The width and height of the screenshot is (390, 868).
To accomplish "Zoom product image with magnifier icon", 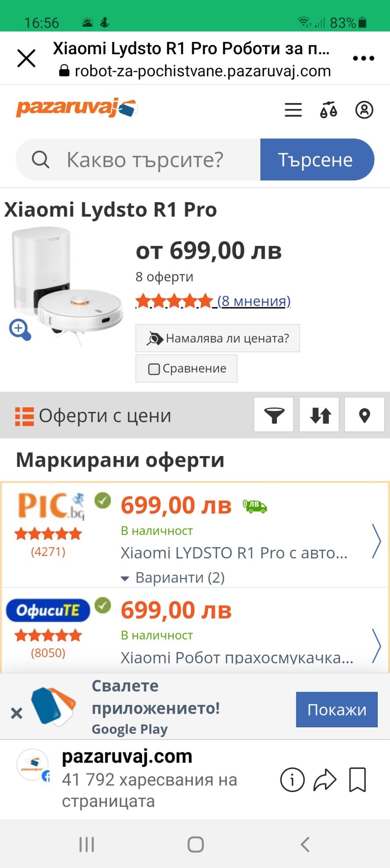I will (20, 330).
